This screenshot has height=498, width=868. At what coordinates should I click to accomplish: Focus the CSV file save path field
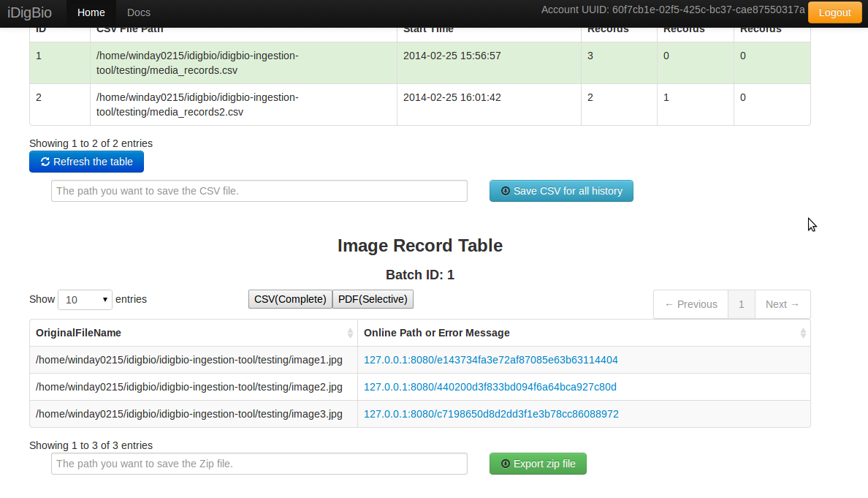[x=259, y=191]
